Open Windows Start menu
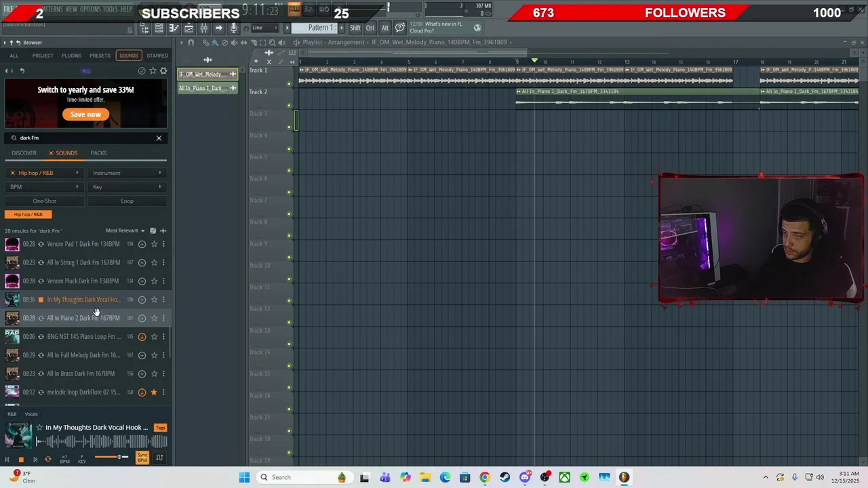The width and height of the screenshot is (868, 488). (x=244, y=477)
